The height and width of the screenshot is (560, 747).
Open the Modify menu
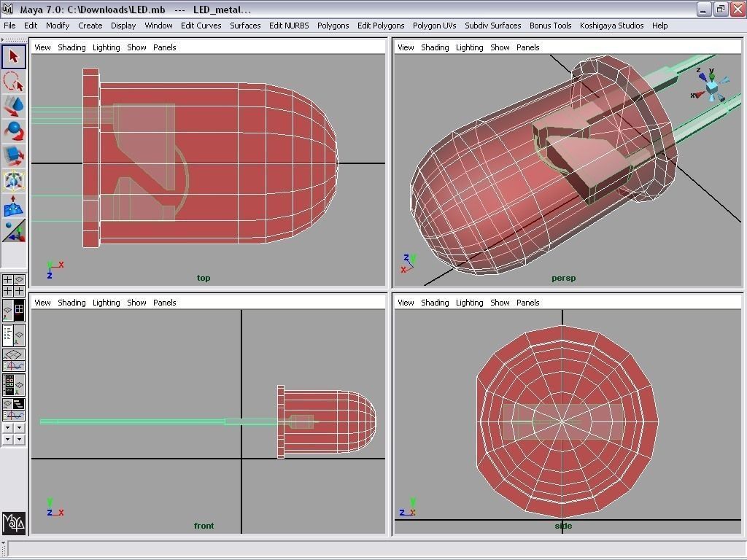point(58,26)
